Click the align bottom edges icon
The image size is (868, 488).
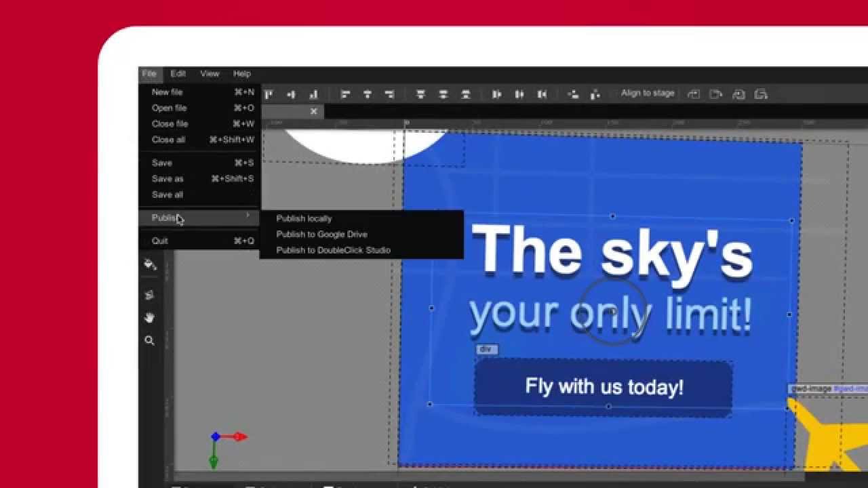313,94
